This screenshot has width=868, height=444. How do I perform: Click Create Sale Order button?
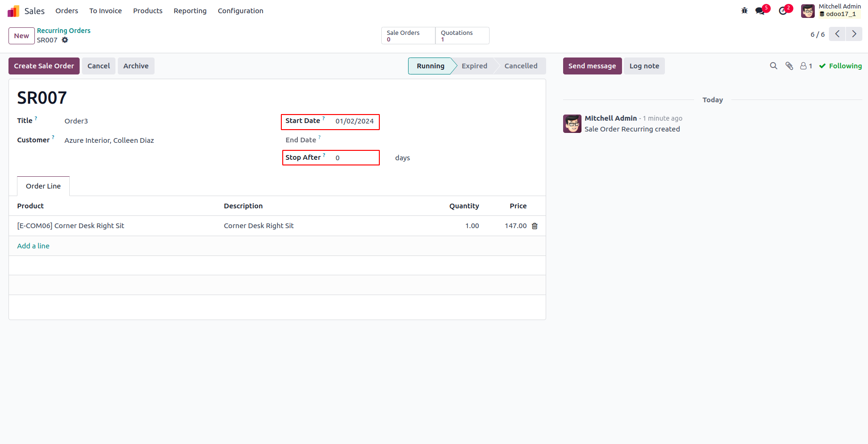pos(44,66)
